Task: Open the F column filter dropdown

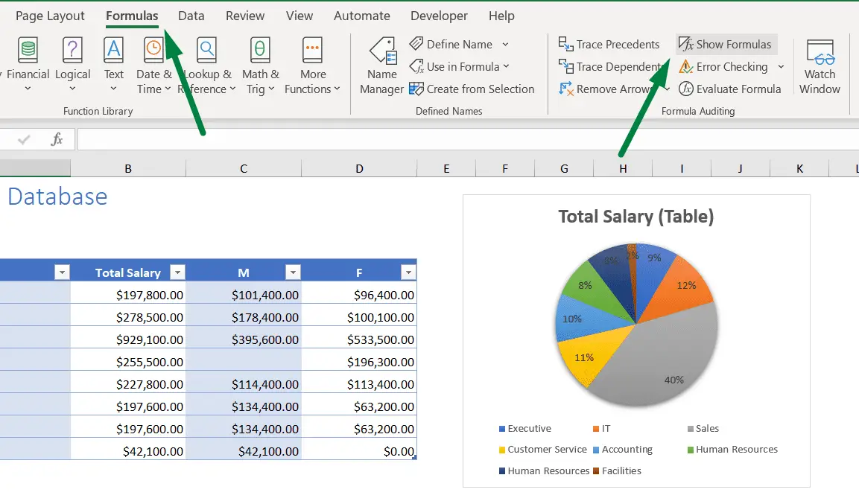Action: click(x=409, y=272)
